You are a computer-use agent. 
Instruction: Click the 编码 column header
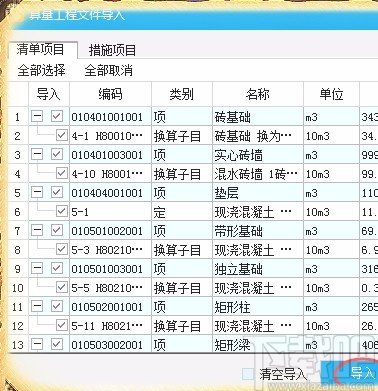pos(110,94)
